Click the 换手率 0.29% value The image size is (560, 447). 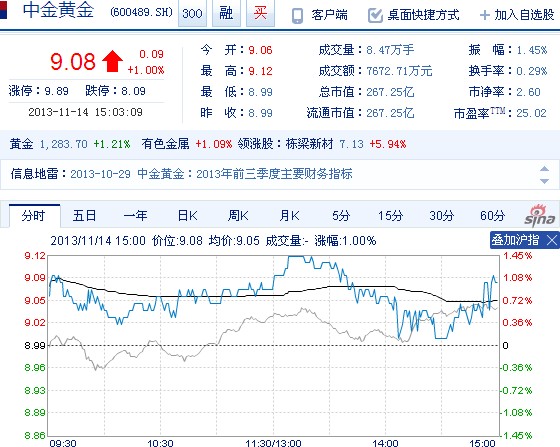coord(532,71)
